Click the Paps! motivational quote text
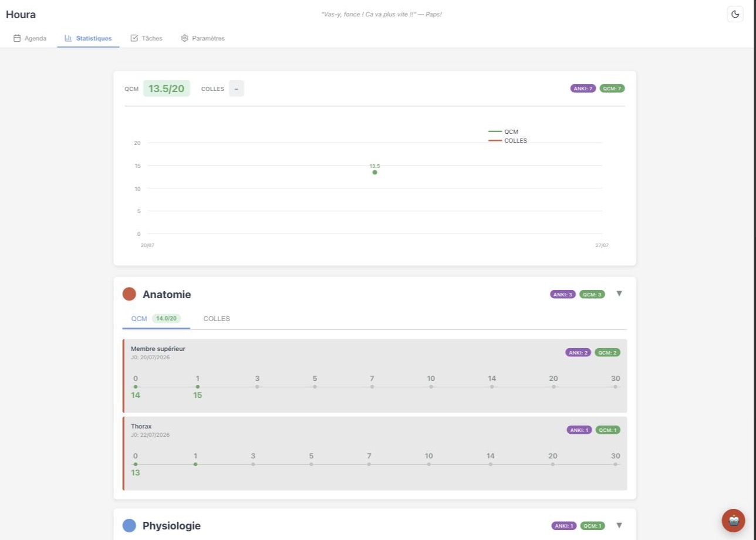756x540 pixels. click(382, 14)
